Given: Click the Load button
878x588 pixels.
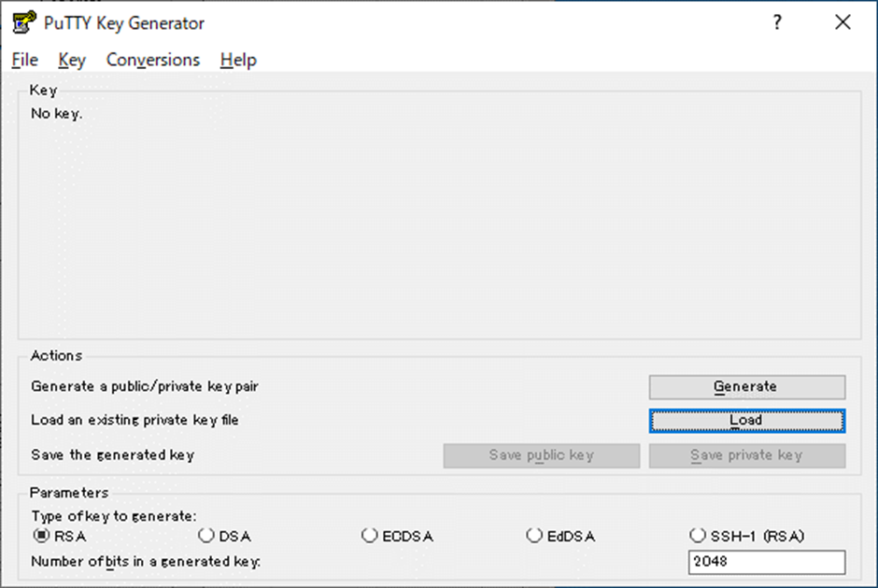Looking at the screenshot, I should pyautogui.click(x=747, y=421).
